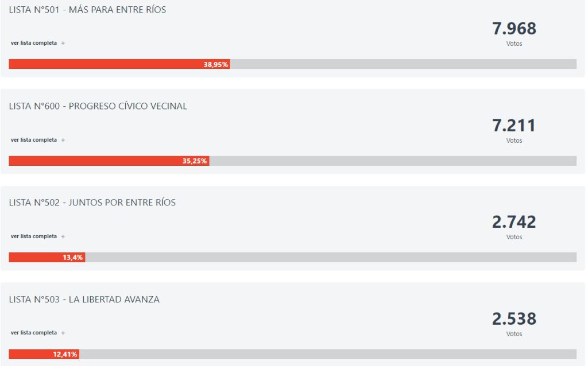This screenshot has height=366, width=588.
Task: Select the 35,25% red progress bar
Action: tap(109, 161)
